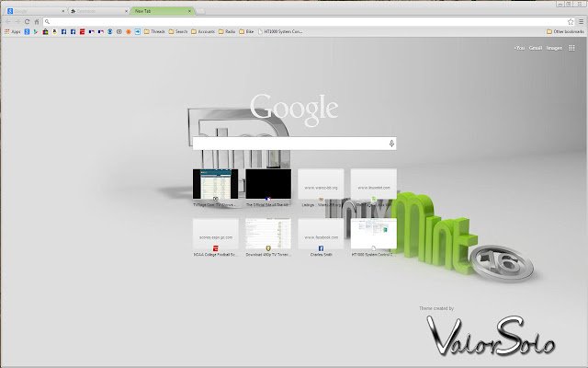
Task: Click the browser Forward arrow
Action: 17,22
